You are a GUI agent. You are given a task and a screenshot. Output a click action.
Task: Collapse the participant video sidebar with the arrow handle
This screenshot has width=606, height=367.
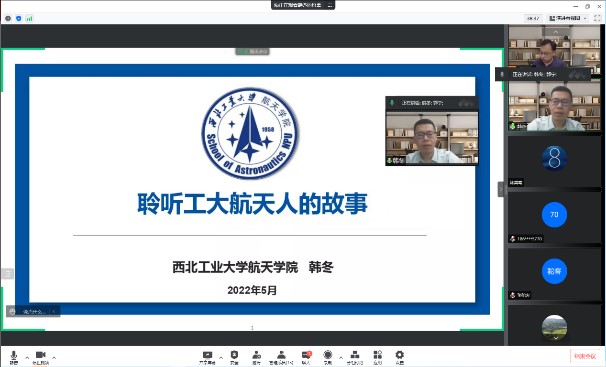click(x=501, y=189)
